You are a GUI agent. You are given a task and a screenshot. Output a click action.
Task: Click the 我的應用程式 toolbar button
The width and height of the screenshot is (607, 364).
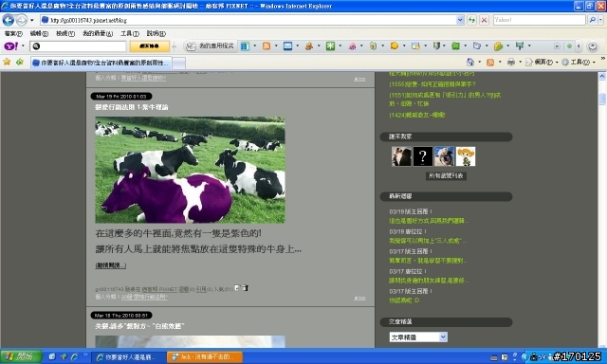(211, 46)
